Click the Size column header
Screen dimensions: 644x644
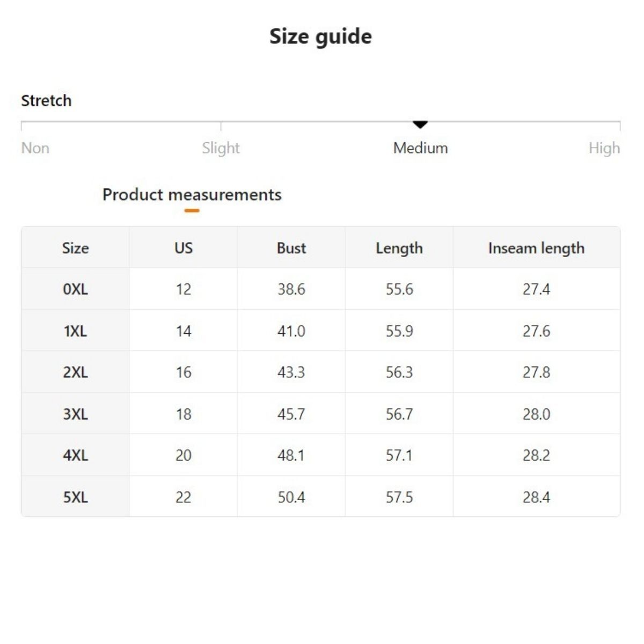pos(75,248)
